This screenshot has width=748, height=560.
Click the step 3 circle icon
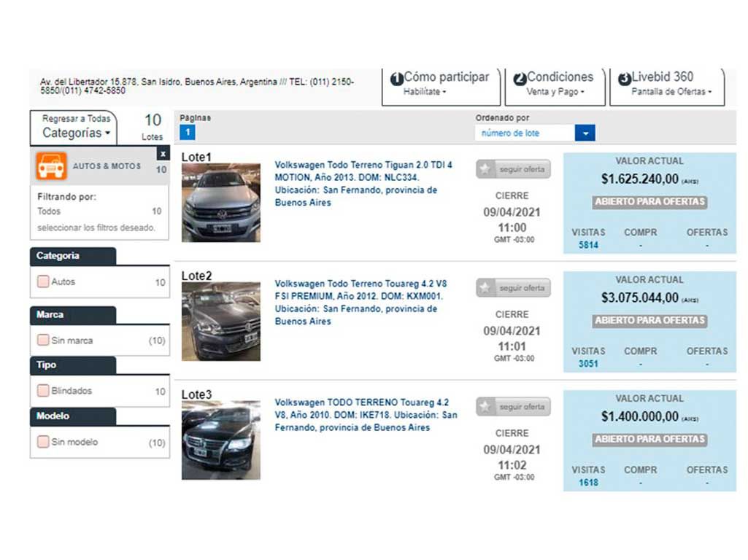625,79
